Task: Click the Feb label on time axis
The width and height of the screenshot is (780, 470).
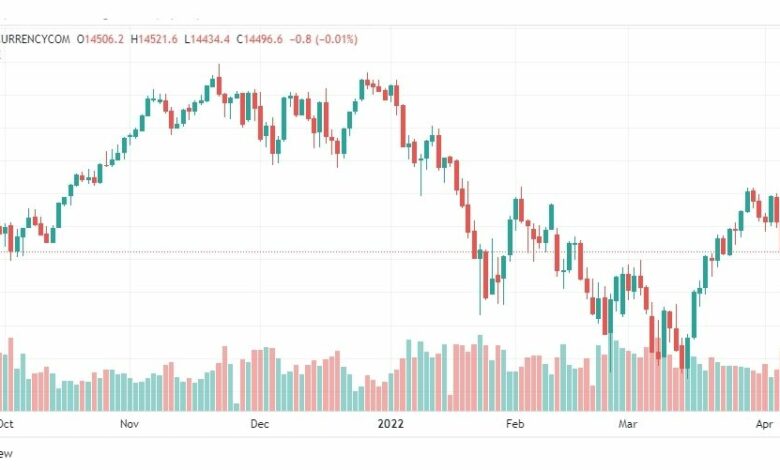Action: click(515, 424)
